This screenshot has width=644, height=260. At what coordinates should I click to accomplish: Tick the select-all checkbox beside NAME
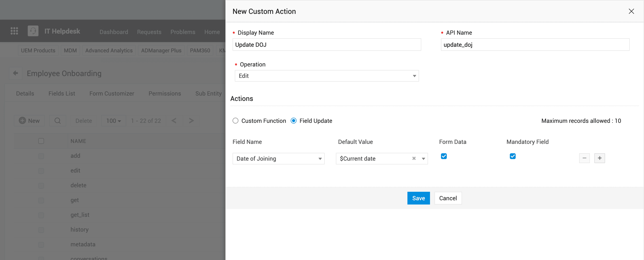coord(41,141)
